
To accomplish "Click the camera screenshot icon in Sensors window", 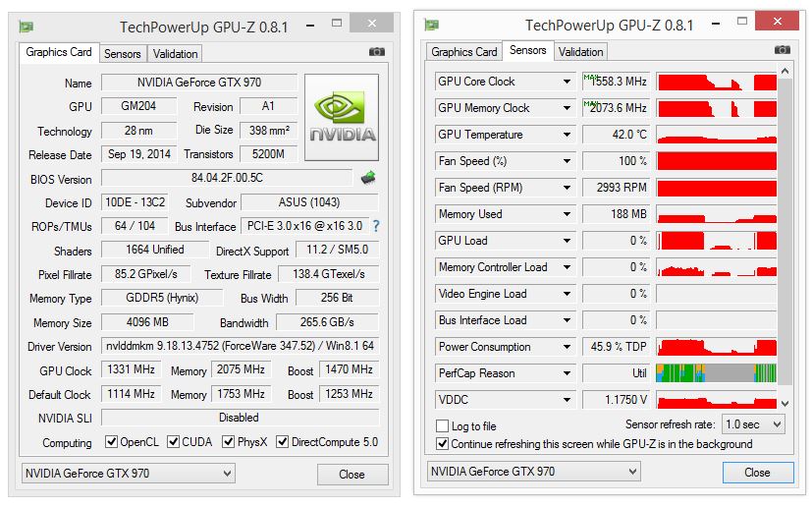I will click(x=782, y=49).
